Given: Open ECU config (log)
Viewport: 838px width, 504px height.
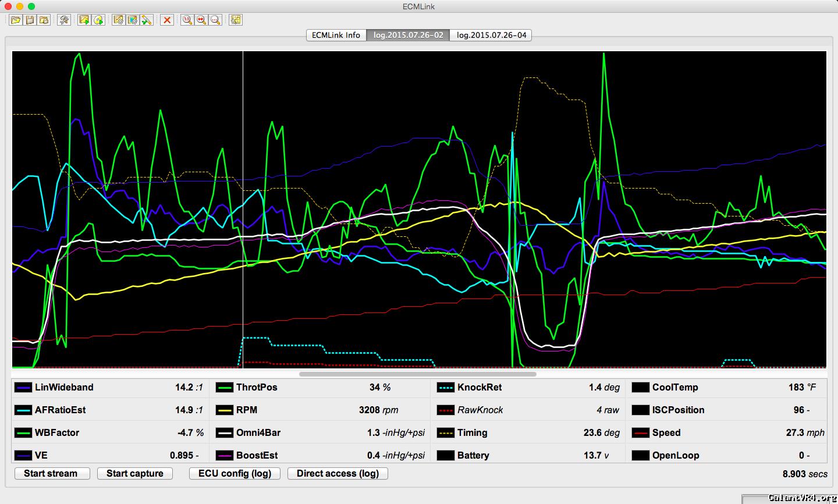Looking at the screenshot, I should (235, 473).
